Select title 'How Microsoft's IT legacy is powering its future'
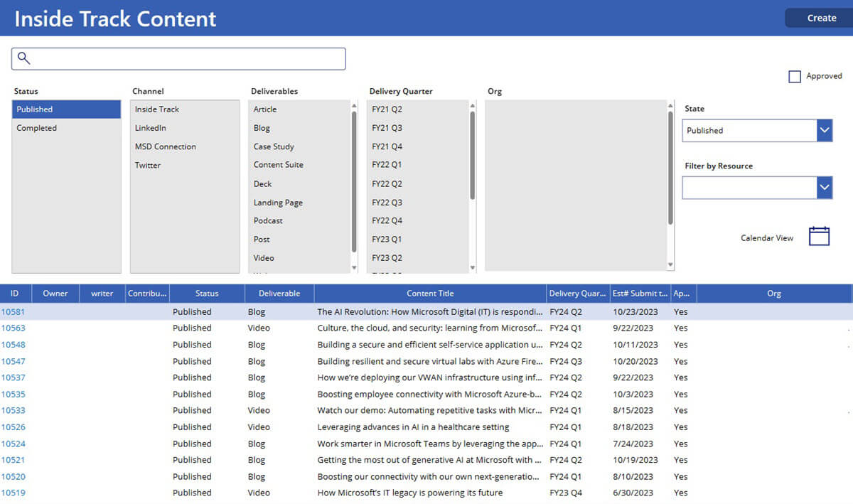 tap(409, 493)
